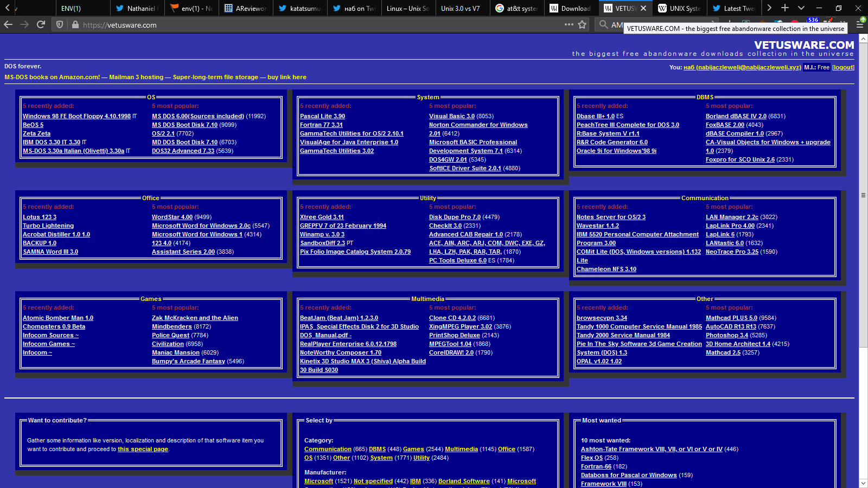
Task: Open Visual Basic 3.0 download link
Action: point(451,116)
